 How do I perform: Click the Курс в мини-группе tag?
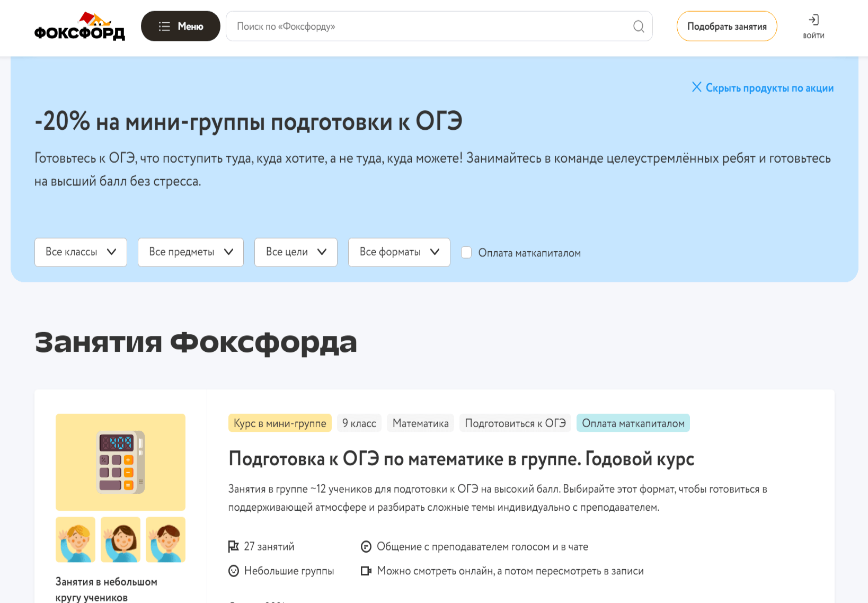click(280, 423)
